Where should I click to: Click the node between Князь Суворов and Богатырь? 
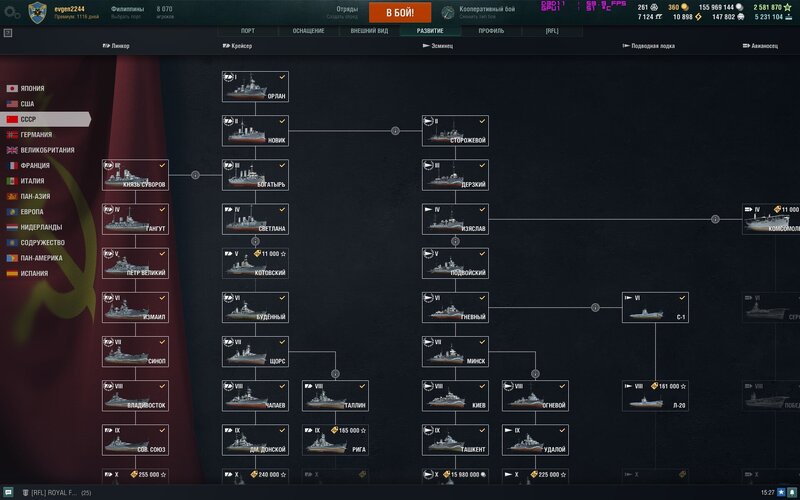click(x=195, y=175)
